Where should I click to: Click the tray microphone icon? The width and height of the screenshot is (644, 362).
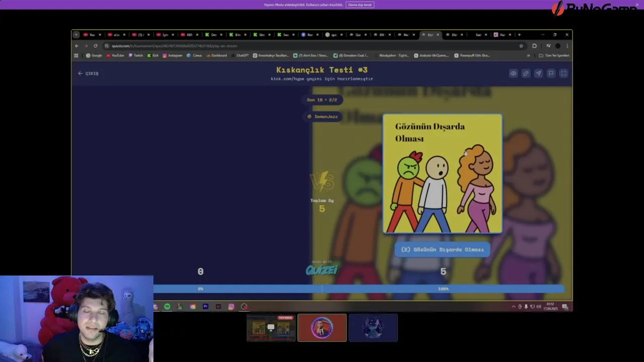[x=526, y=307]
